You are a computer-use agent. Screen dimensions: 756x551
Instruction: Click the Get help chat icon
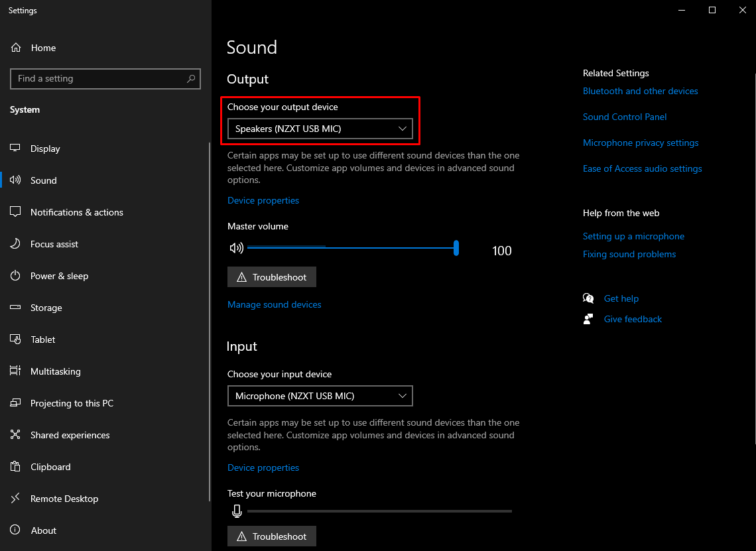point(588,298)
